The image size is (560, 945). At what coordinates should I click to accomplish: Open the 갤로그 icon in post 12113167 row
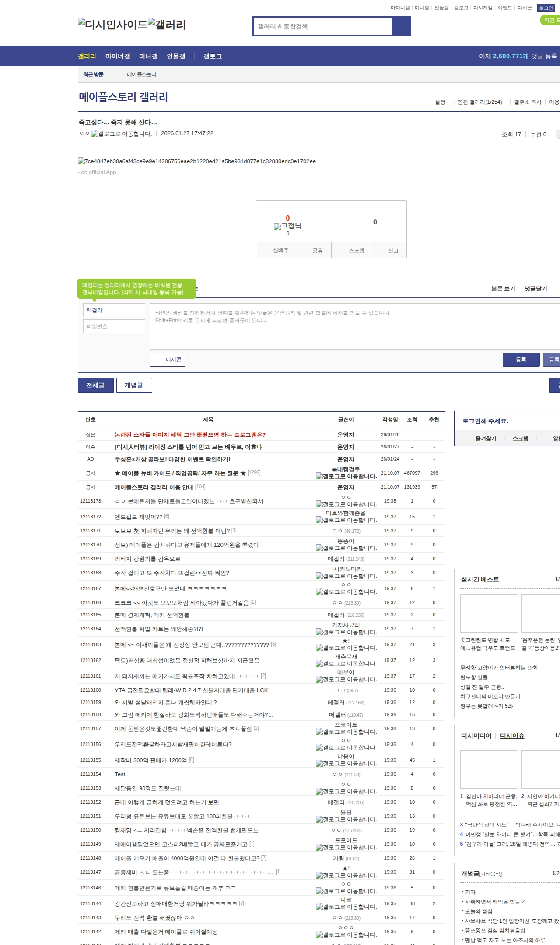346,592
